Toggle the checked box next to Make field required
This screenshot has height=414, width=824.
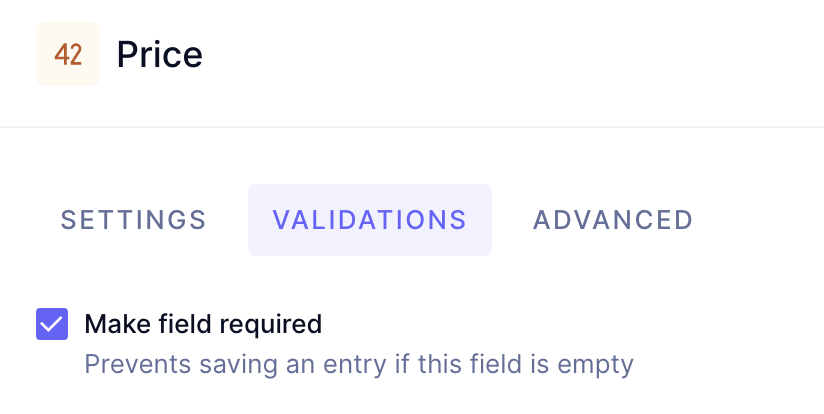click(52, 324)
